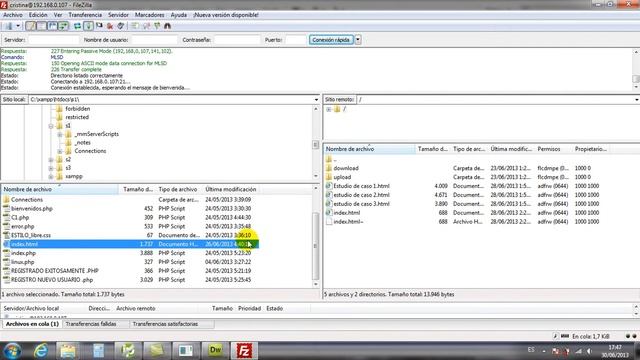This screenshot has height=360, width=640.
Task: Open the Archivo menu
Action: point(13,15)
